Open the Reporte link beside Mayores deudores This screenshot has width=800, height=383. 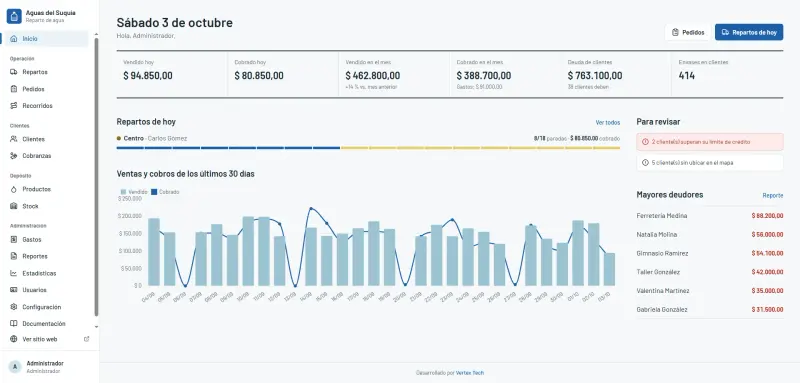pos(773,195)
